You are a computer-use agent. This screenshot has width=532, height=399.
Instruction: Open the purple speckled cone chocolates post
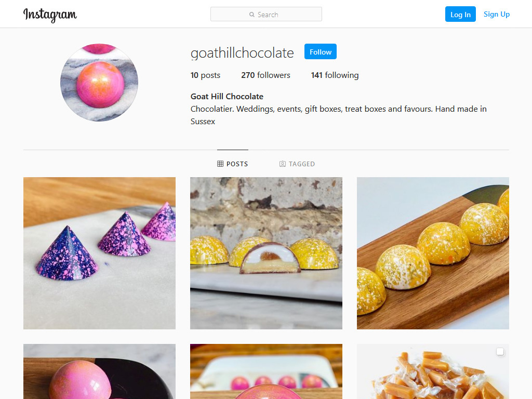point(99,253)
